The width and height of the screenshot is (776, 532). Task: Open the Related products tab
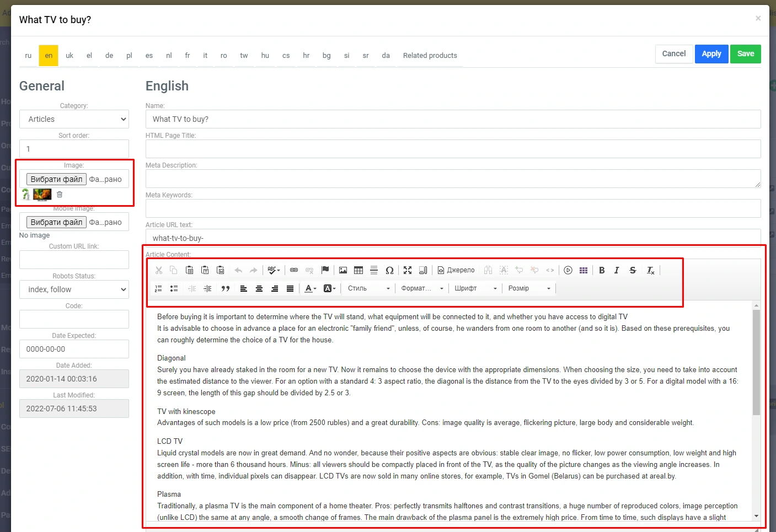430,56
